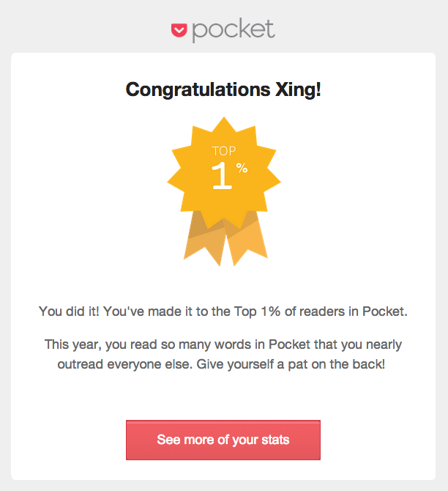Click the red Pocket logo icon
This screenshot has width=448, height=491.
click(x=179, y=30)
